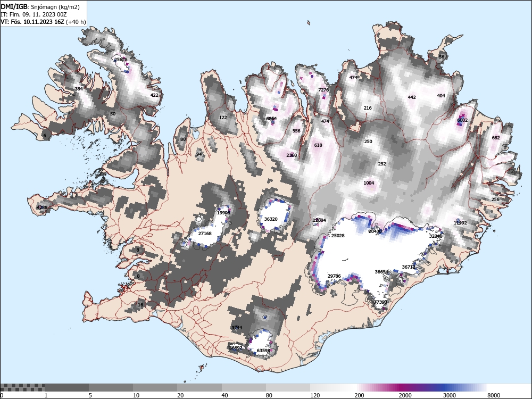Click the glacier value '27398'
This screenshot has width=532, height=399.
[380, 302]
